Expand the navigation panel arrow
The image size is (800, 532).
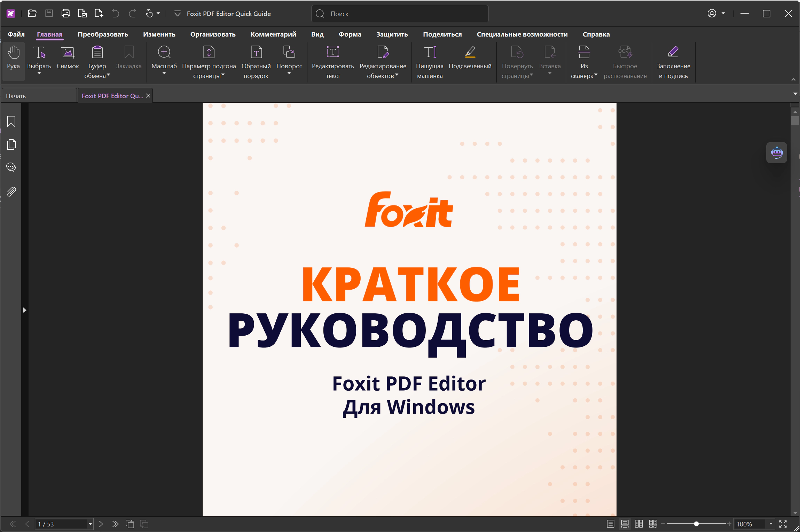[25, 310]
